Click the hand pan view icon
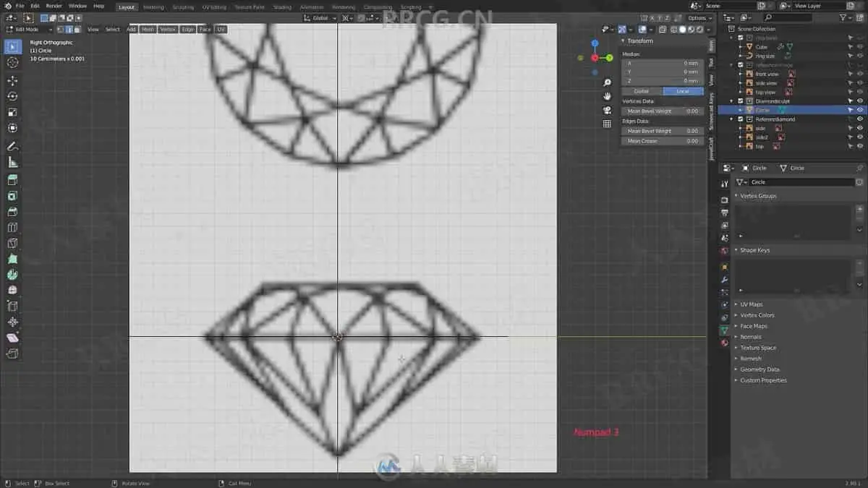The height and width of the screenshot is (488, 868). tap(607, 96)
